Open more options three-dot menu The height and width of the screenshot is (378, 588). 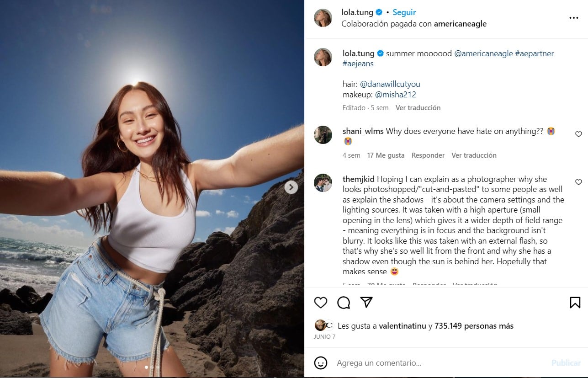[x=573, y=18]
